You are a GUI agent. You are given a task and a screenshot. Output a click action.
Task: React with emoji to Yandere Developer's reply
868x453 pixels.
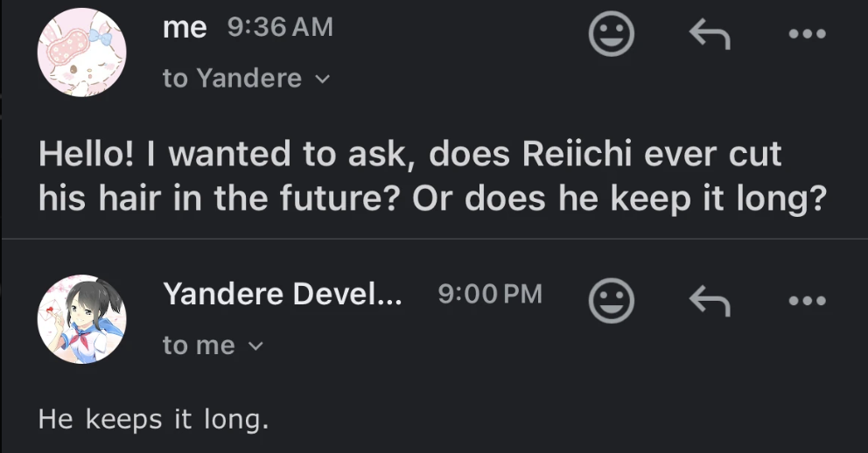pyautogui.click(x=611, y=302)
